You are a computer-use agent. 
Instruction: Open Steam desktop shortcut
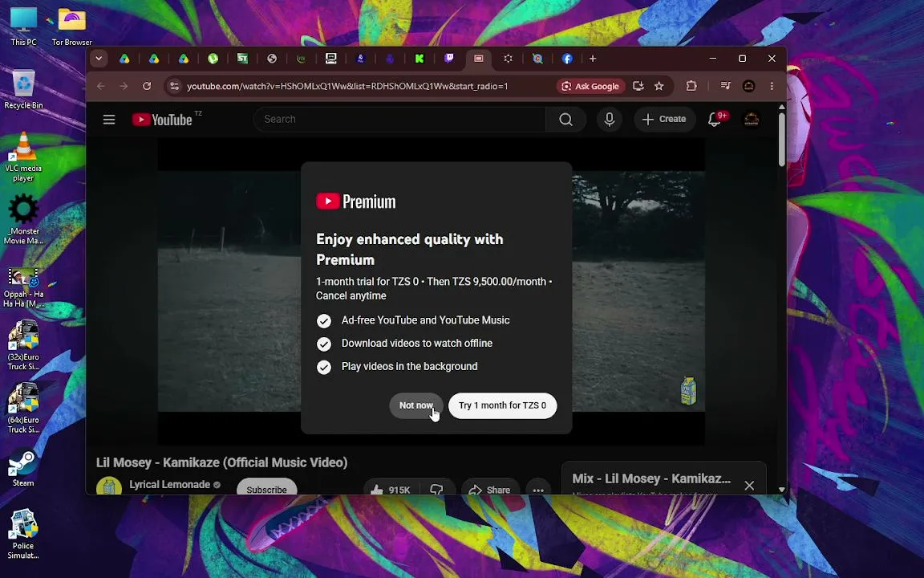23,469
